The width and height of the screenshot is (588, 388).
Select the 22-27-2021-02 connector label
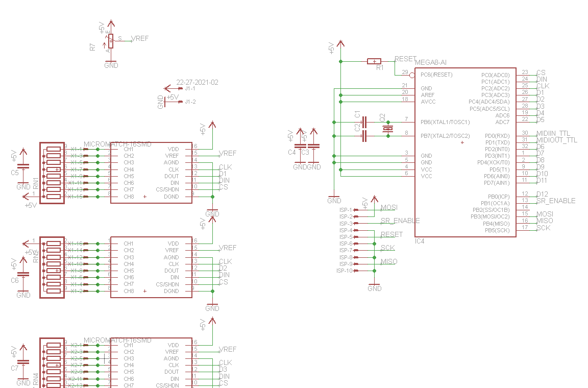(197, 82)
